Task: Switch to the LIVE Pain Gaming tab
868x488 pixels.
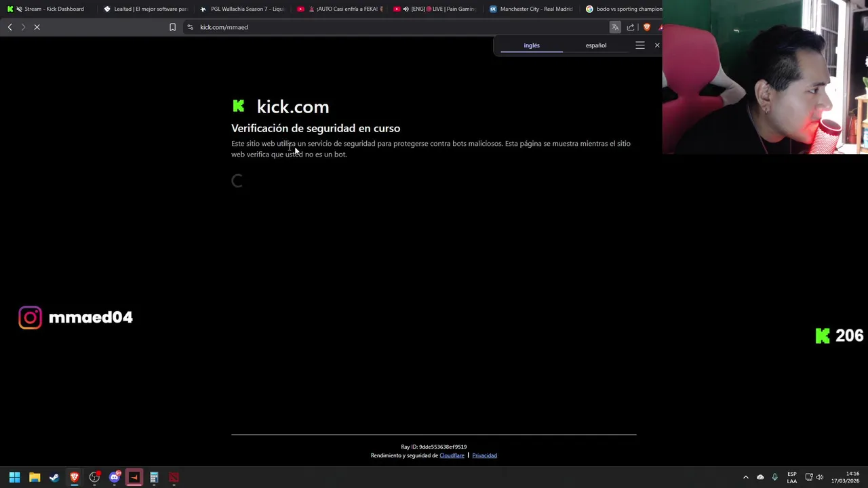Action: (435, 9)
